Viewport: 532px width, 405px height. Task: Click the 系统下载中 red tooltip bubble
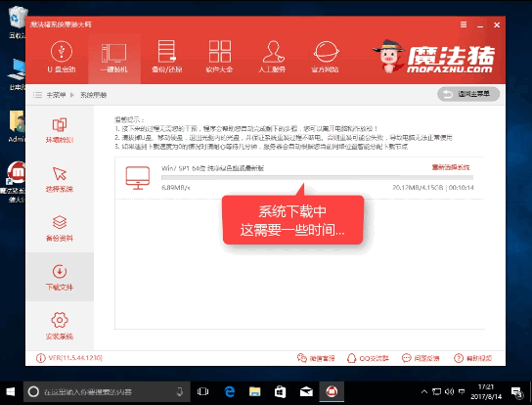point(292,220)
